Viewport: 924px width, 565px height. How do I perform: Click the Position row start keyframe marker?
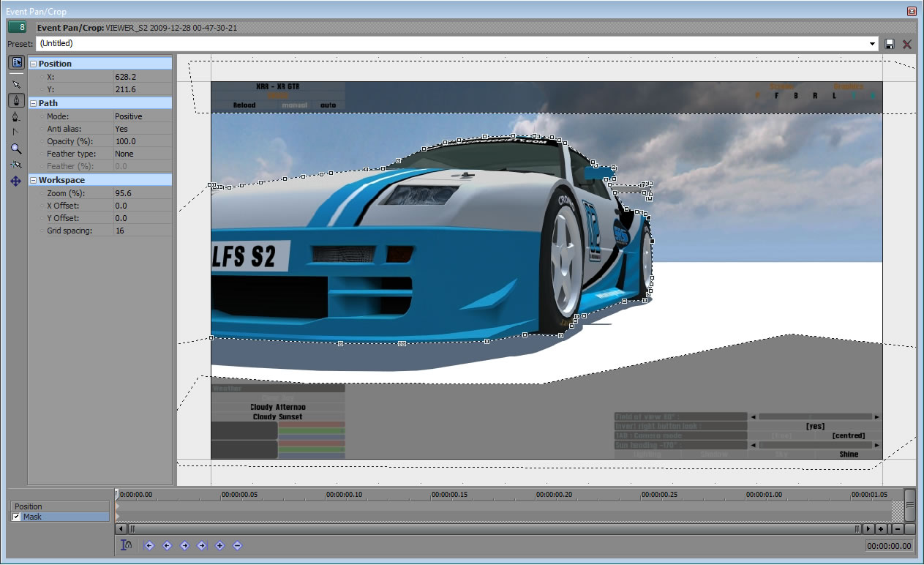(118, 506)
